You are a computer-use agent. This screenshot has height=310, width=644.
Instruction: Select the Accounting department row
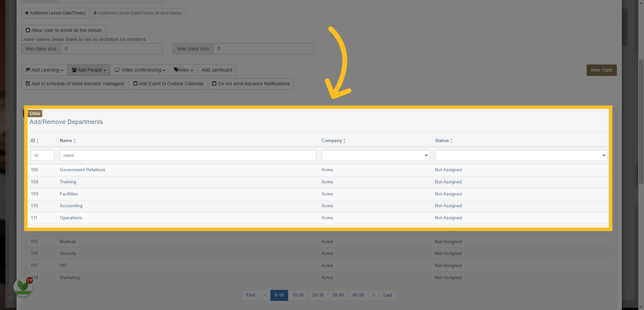point(318,206)
